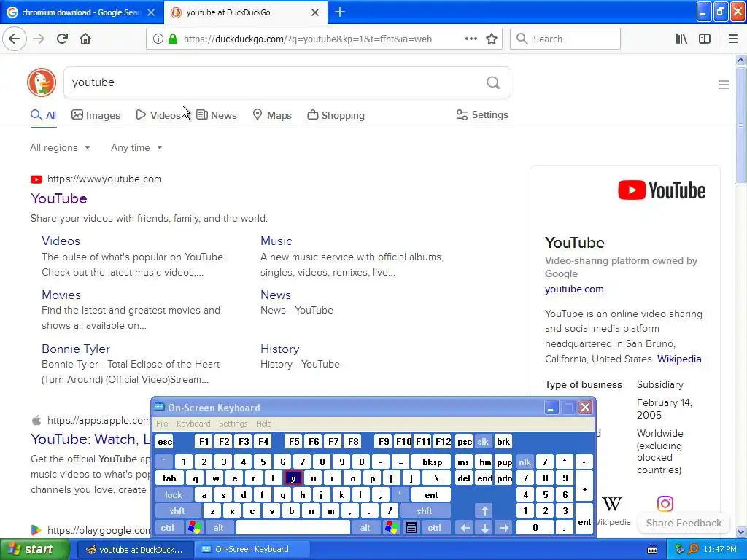Close the 'youtube at DuckDuckGo' tab
The image size is (747, 560).
coord(315,12)
